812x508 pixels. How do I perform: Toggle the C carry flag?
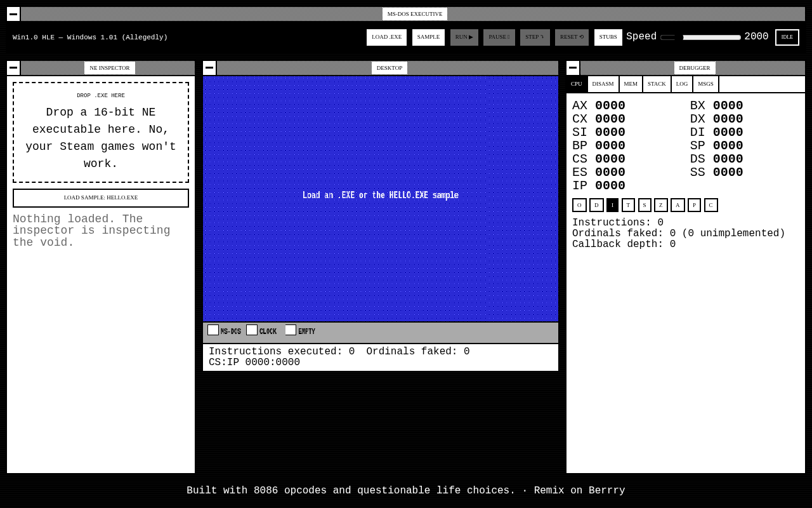point(710,205)
